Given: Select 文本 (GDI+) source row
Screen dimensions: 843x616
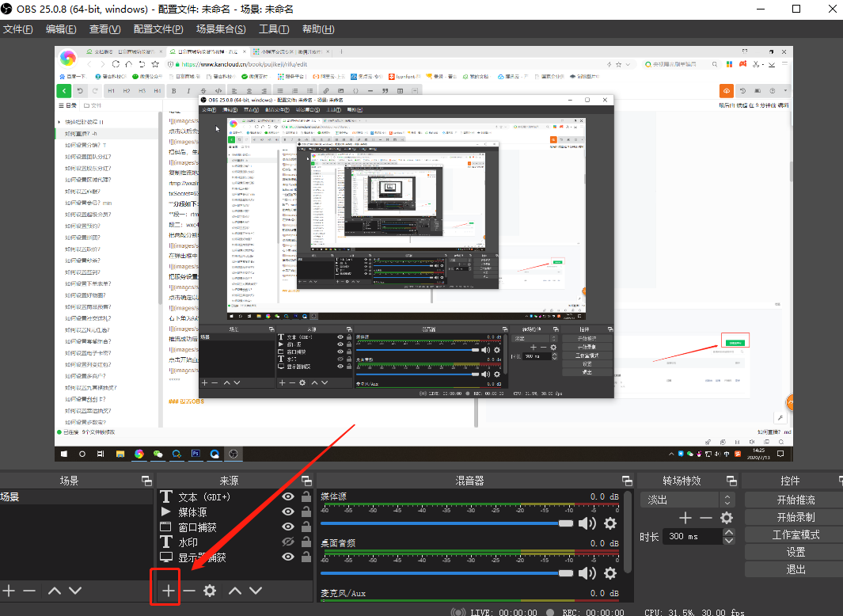Looking at the screenshot, I should (x=235, y=496).
